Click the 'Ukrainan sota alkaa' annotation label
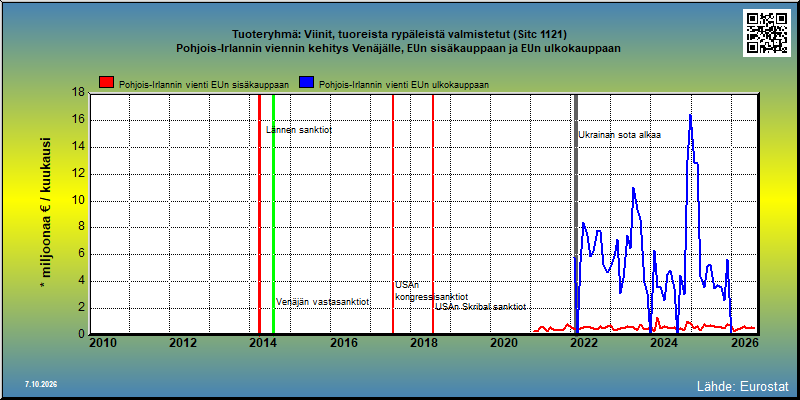 coord(619,135)
